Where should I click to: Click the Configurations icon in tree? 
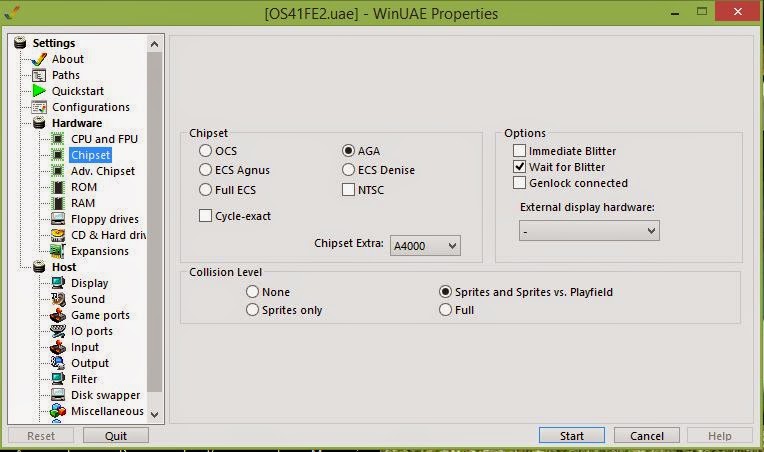point(39,107)
